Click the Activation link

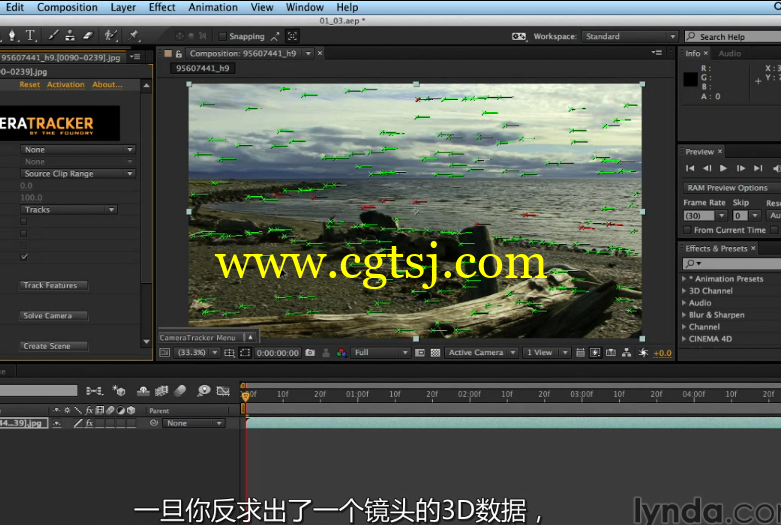pos(66,85)
